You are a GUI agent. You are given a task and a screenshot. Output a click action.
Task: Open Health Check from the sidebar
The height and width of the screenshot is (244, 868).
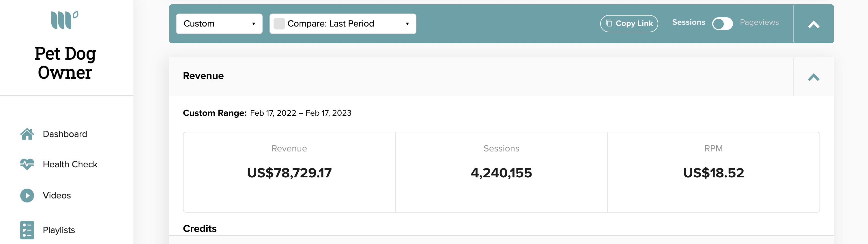coord(70,164)
